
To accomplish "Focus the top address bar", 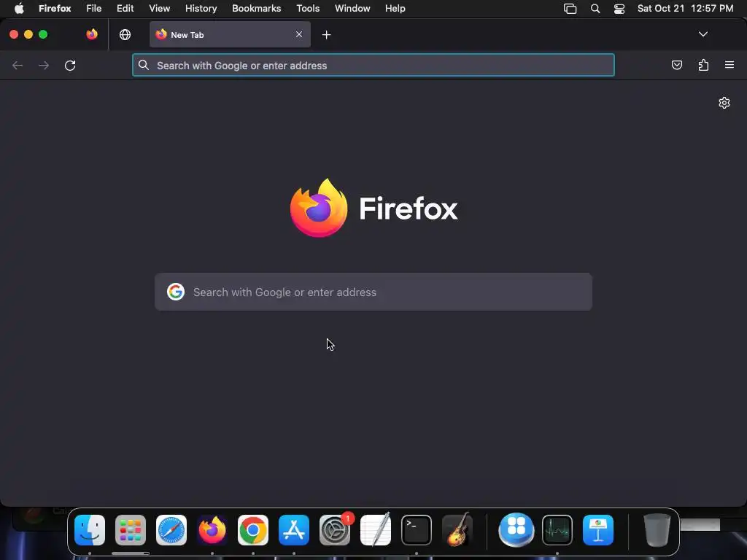I will (x=373, y=65).
